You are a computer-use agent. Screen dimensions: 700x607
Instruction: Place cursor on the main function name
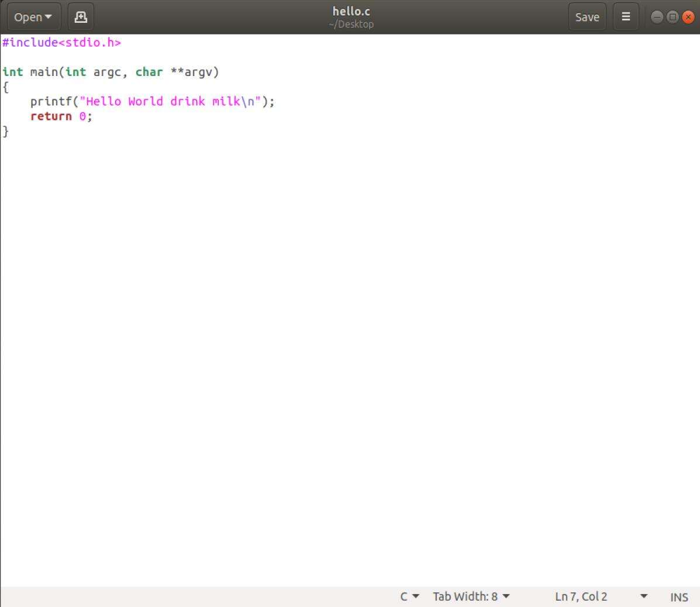pos(44,72)
